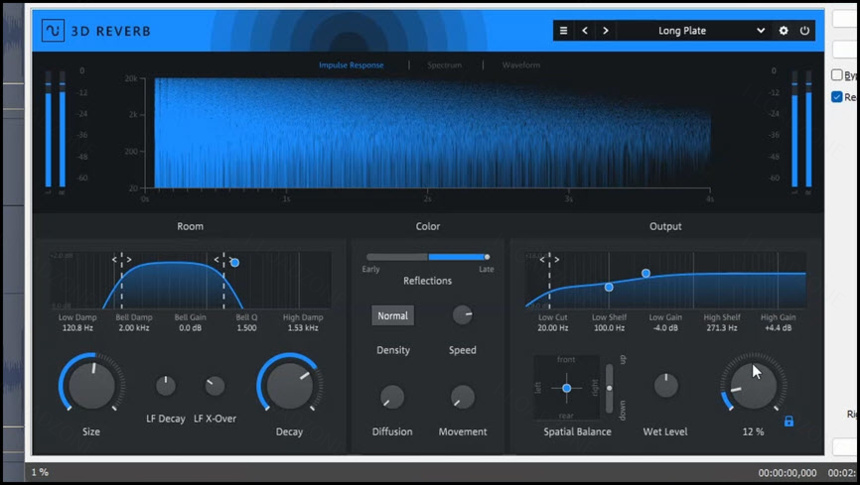Click the Spatial Balance XY pad dot
Screen dimensions: 860x485
(567, 388)
